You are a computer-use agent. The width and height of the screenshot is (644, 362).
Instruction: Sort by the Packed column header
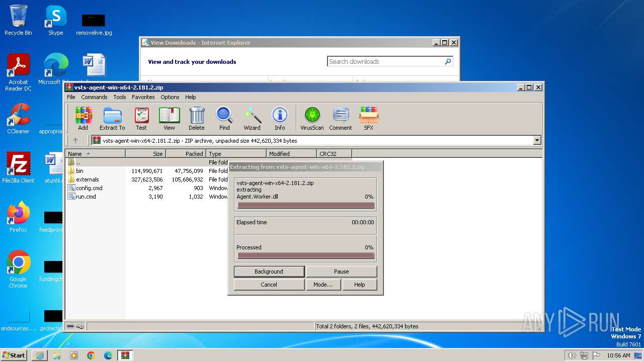tap(186, 154)
